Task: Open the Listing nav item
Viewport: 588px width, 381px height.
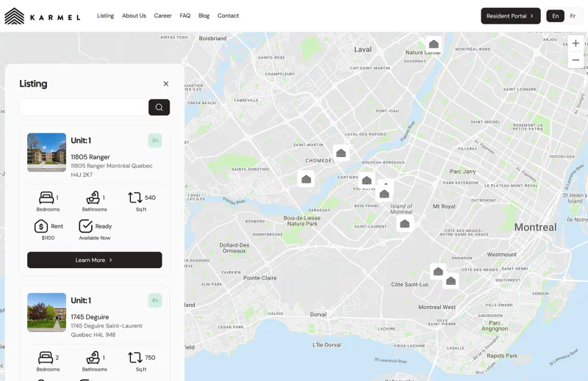Action: 105,15
